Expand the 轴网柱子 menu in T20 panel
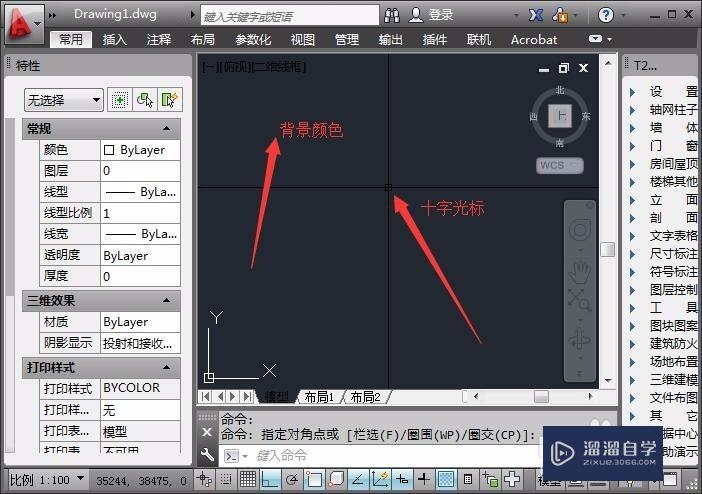 [x=633, y=110]
